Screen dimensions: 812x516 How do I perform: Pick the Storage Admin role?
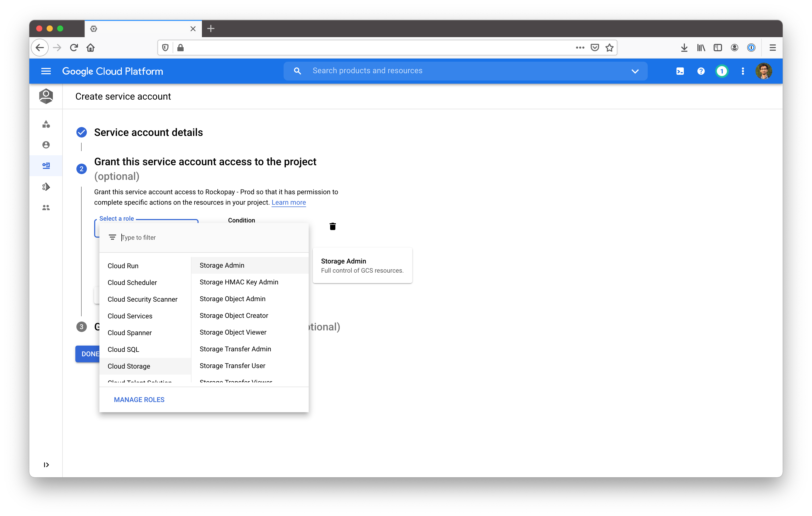tap(222, 265)
